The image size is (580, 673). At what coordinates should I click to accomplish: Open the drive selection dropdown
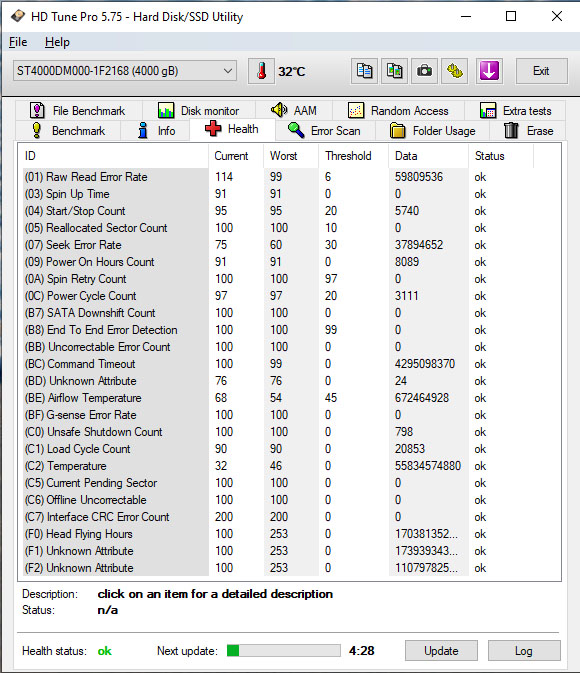click(125, 71)
